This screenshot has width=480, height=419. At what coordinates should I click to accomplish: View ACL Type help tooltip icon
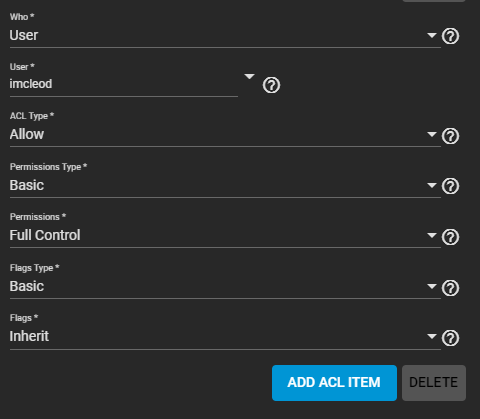[450, 136]
